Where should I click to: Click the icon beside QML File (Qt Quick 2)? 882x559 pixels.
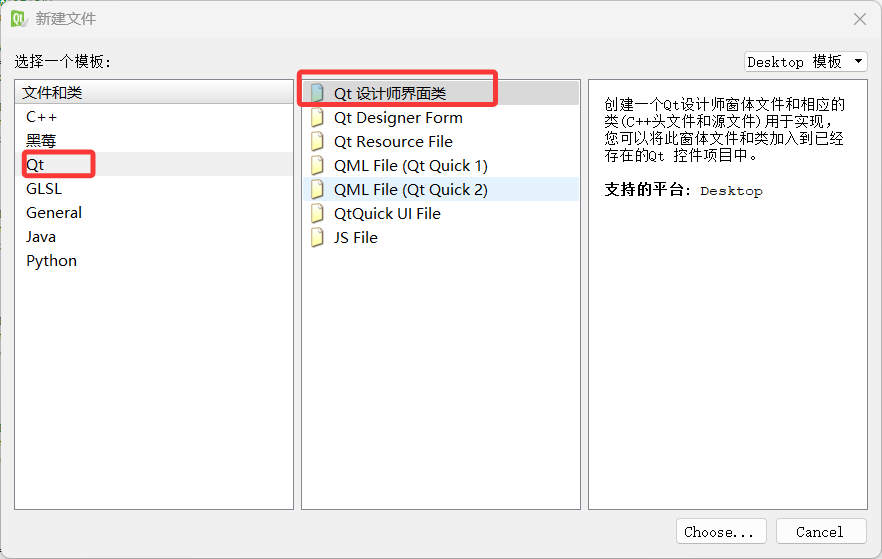point(317,190)
